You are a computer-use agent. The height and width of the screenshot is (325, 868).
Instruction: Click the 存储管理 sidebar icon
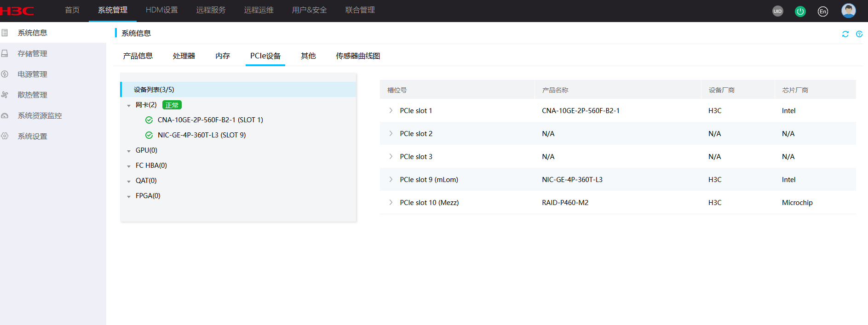(x=5, y=53)
